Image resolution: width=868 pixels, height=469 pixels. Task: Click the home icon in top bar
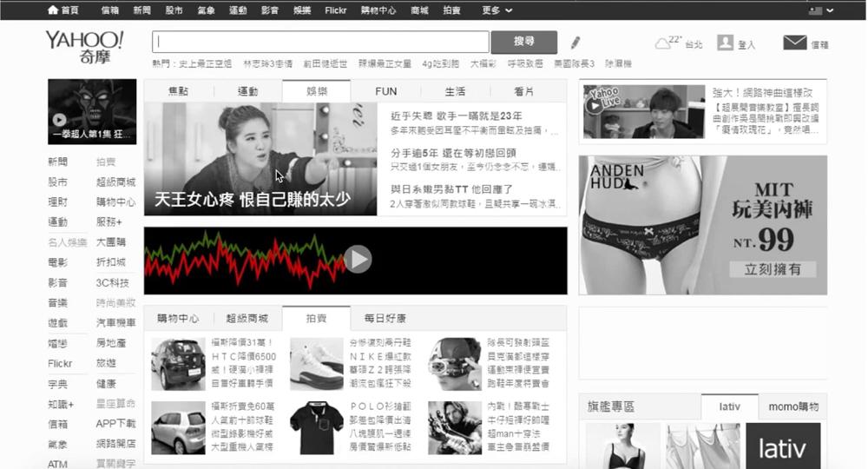click(x=53, y=10)
